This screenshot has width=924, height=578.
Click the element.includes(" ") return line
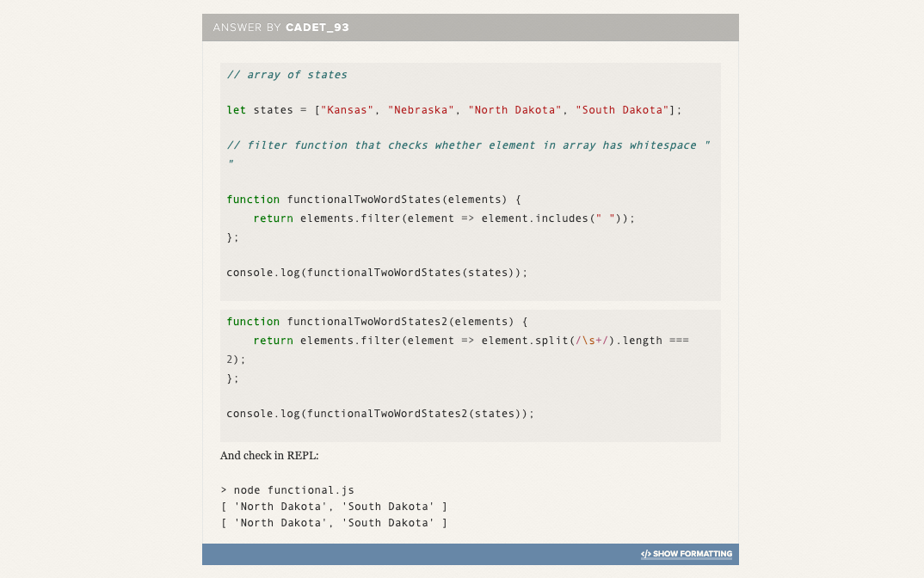tap(444, 218)
